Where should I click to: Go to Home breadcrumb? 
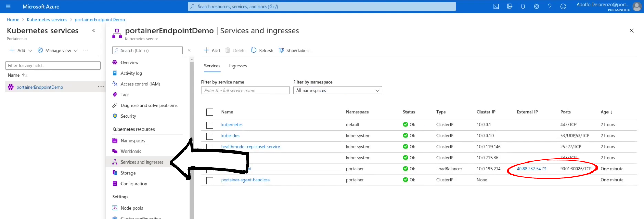point(13,20)
